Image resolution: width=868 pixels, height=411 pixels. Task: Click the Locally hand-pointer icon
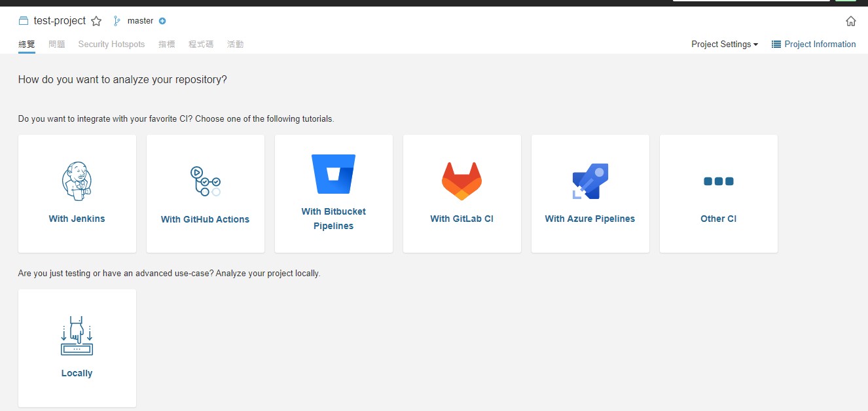77,336
